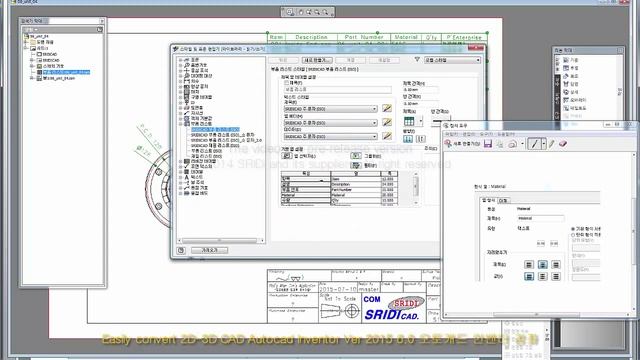Click the Filter (필터) settings icon
This screenshot has height=360, width=640.
pyautogui.click(x=356, y=165)
